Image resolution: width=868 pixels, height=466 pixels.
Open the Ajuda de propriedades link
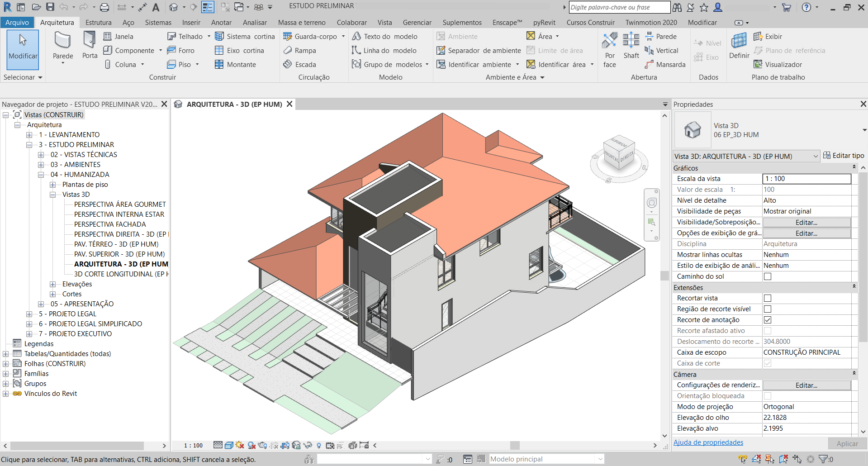tap(708, 442)
